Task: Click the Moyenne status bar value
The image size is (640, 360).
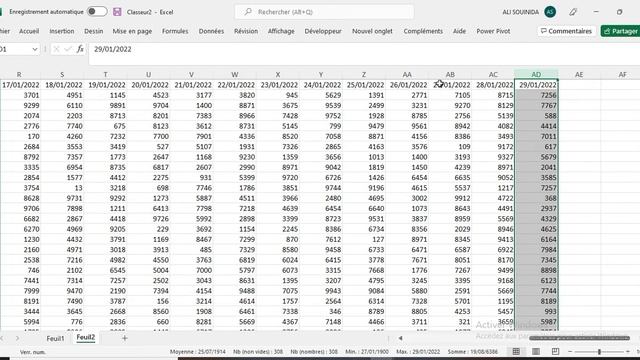Action: 198,351
